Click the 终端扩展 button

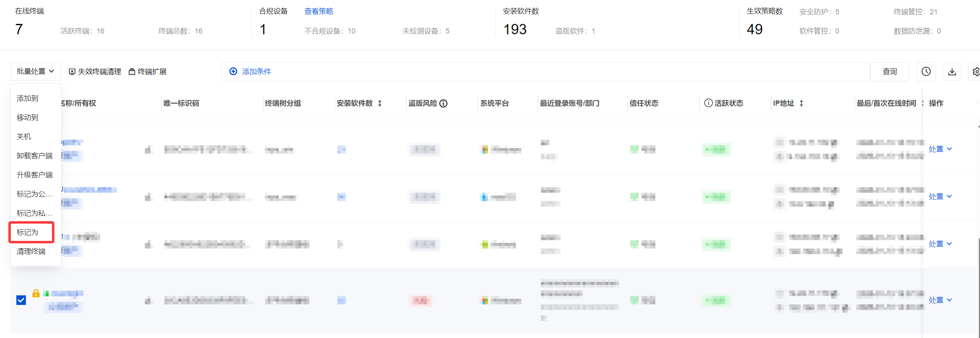(148, 72)
